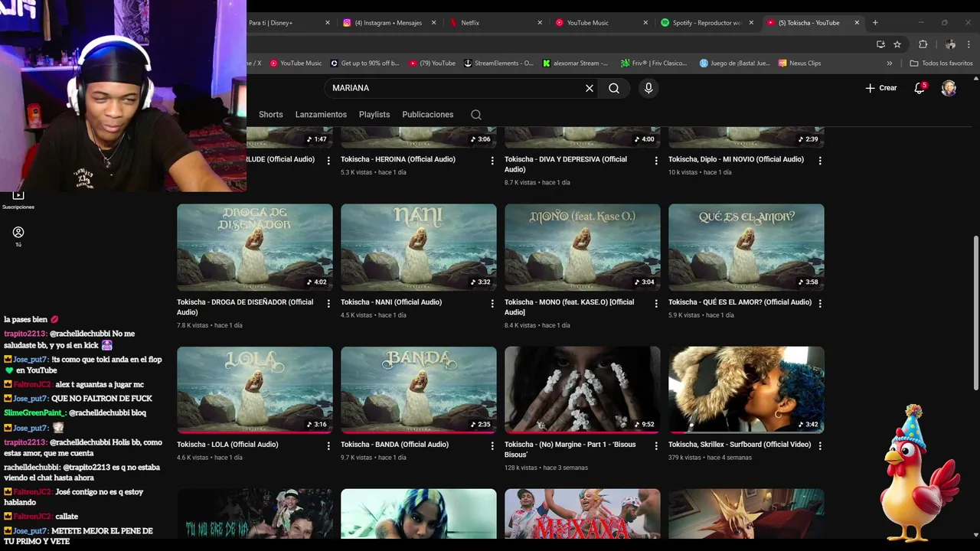The height and width of the screenshot is (551, 980).
Task: Play the (No) Margine Bisous Bisous thumbnail
Action: click(583, 390)
